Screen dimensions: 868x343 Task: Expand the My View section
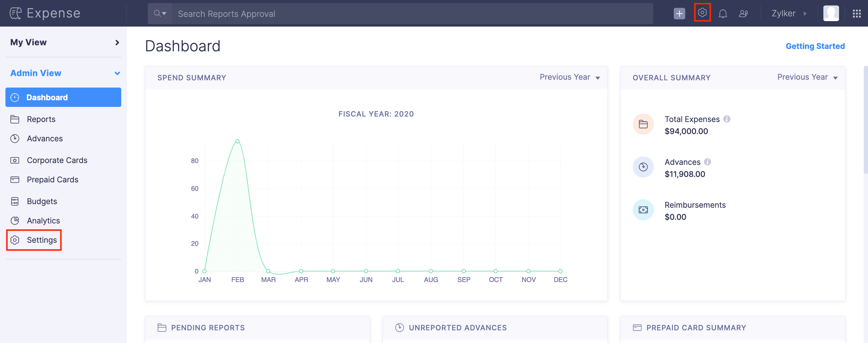[x=117, y=43]
